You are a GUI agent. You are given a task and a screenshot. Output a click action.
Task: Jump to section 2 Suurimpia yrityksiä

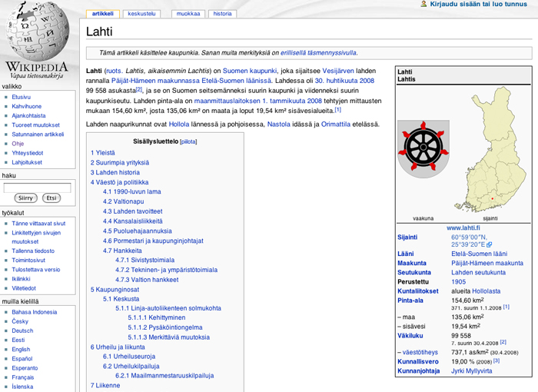[x=120, y=163]
